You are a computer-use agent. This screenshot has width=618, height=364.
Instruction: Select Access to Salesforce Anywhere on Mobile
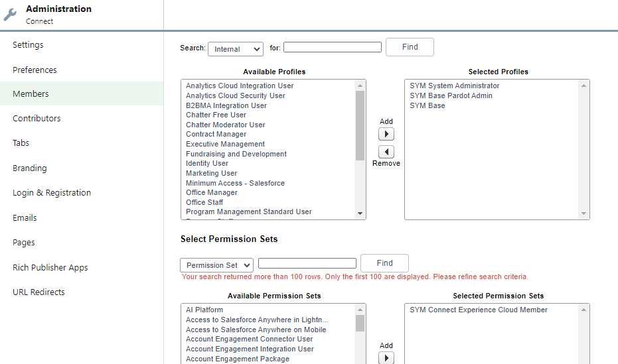point(256,330)
